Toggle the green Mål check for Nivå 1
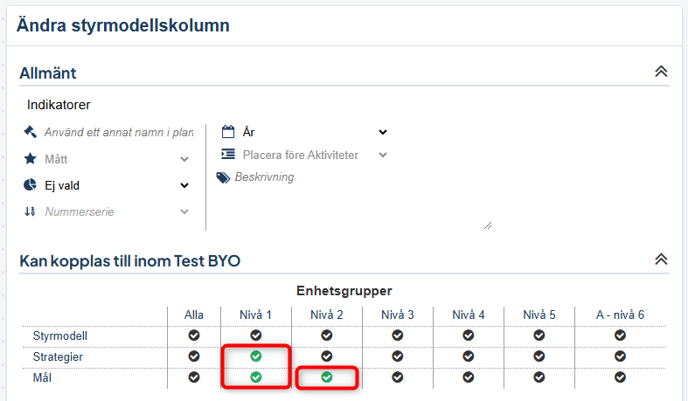The width and height of the screenshot is (688, 401). coord(256,377)
